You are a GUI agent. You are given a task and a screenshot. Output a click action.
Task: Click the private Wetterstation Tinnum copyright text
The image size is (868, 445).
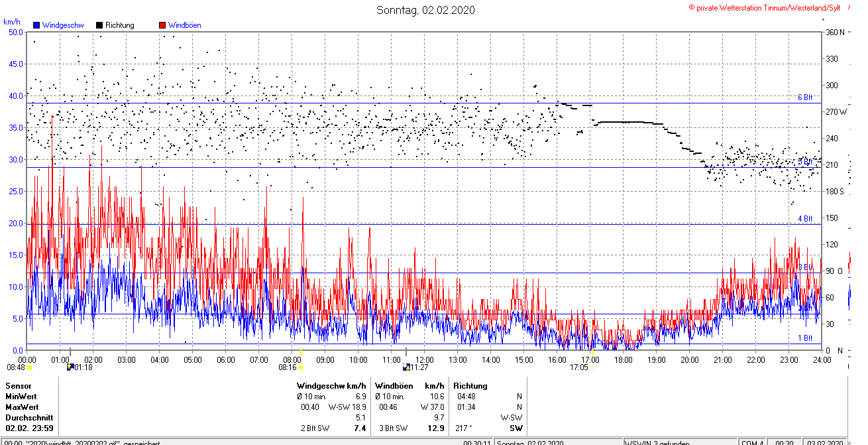tap(765, 7)
